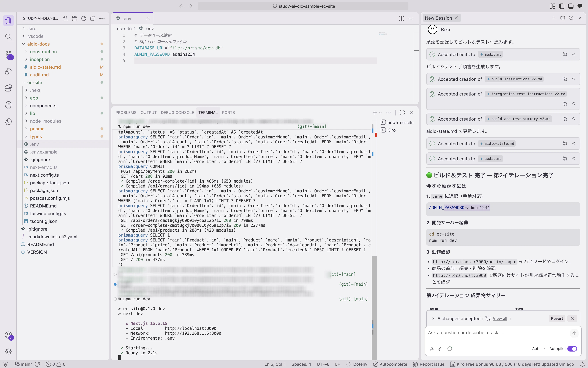The image size is (588, 368).
Task: Switch to the OUTPUT tab
Action: coord(148,113)
